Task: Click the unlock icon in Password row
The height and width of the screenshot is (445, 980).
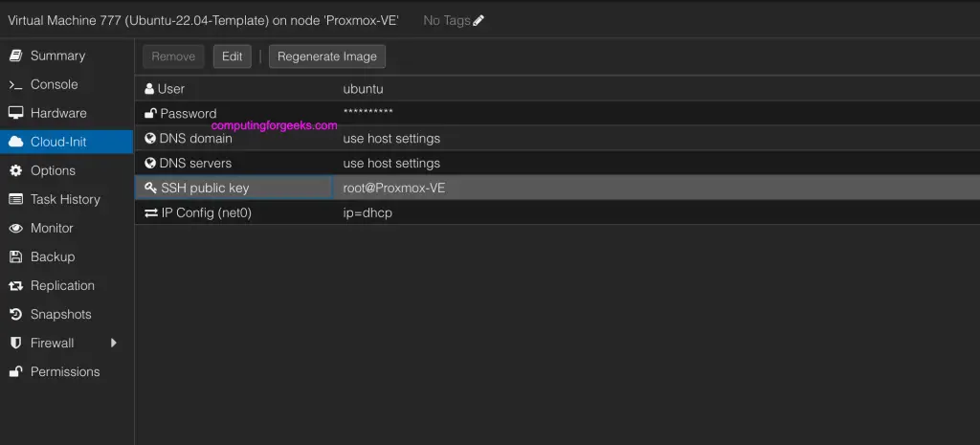Action: point(150,114)
